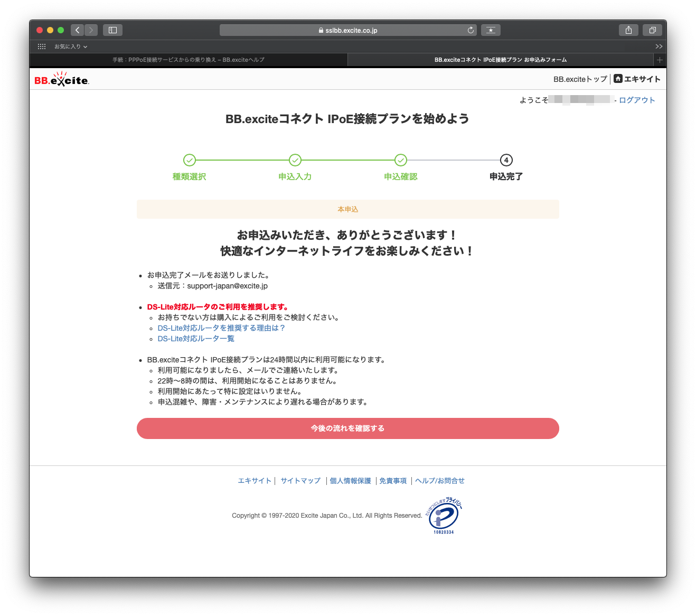Click the 申込入力 step label
This screenshot has width=696, height=616.
pyautogui.click(x=295, y=176)
